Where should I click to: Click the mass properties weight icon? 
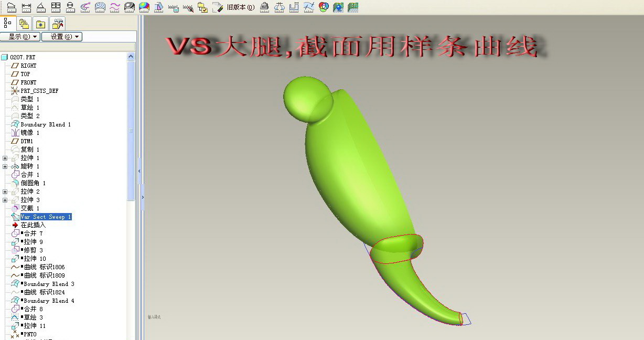click(x=265, y=7)
